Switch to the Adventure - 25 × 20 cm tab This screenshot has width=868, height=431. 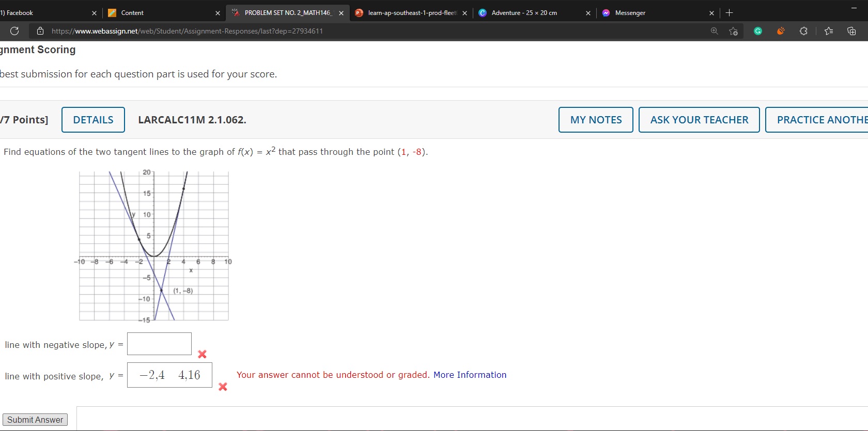point(535,13)
